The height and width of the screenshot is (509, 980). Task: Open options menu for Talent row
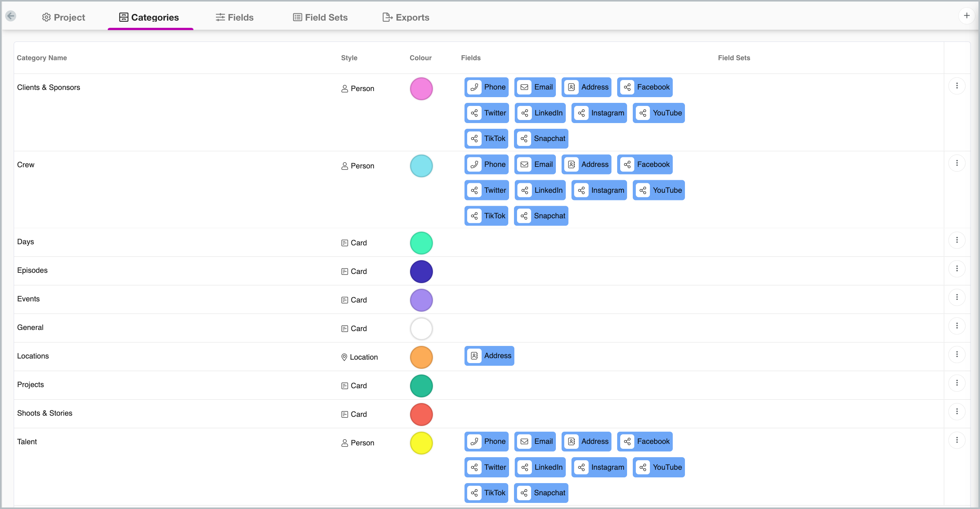coord(957,440)
